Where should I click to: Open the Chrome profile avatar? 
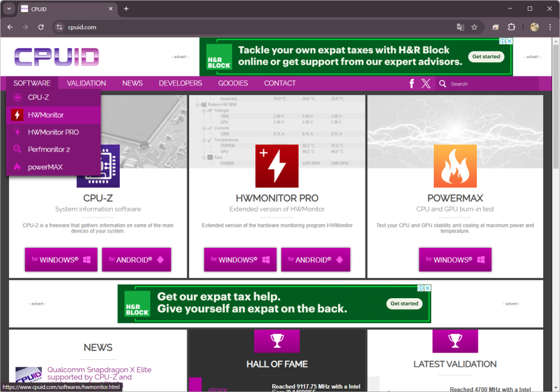(x=534, y=27)
